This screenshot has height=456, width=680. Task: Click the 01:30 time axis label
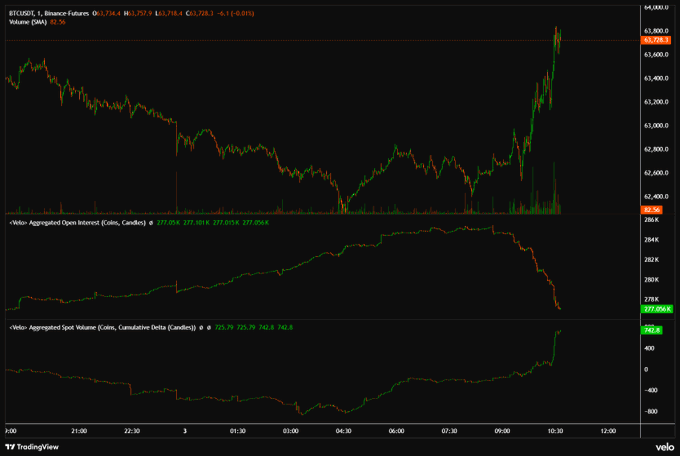[238, 431]
